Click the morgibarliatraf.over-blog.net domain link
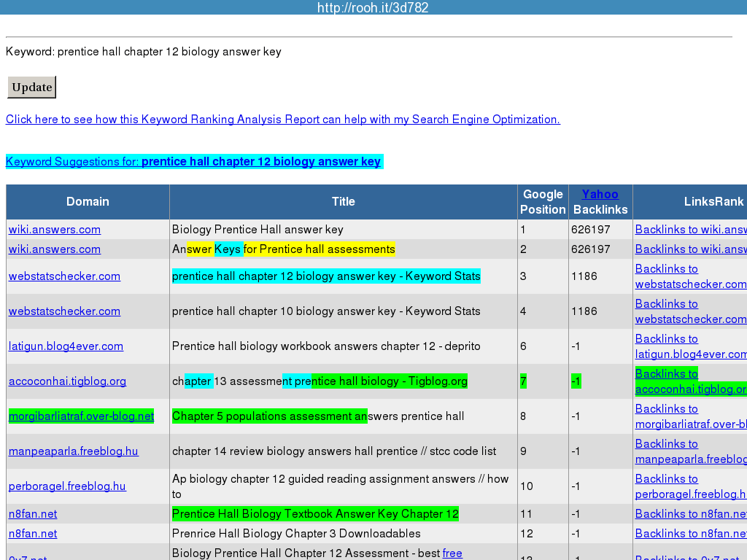 tap(81, 416)
